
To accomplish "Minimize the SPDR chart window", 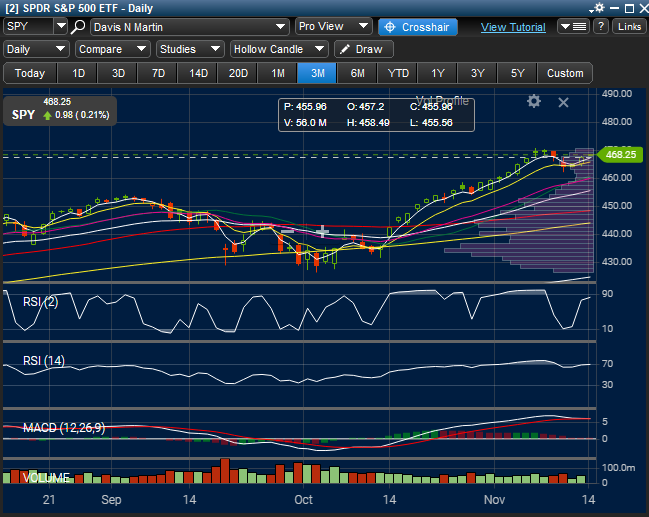I will 615,8.
